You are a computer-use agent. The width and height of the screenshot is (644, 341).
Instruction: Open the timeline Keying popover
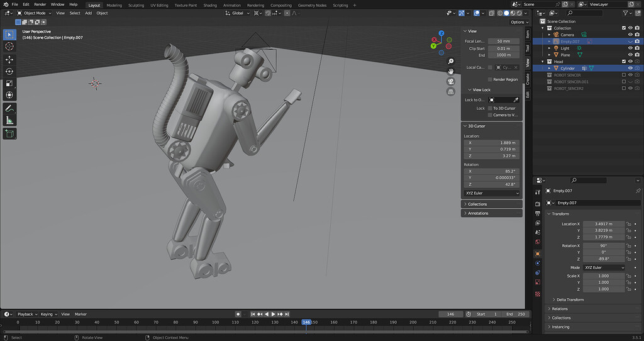click(x=49, y=315)
